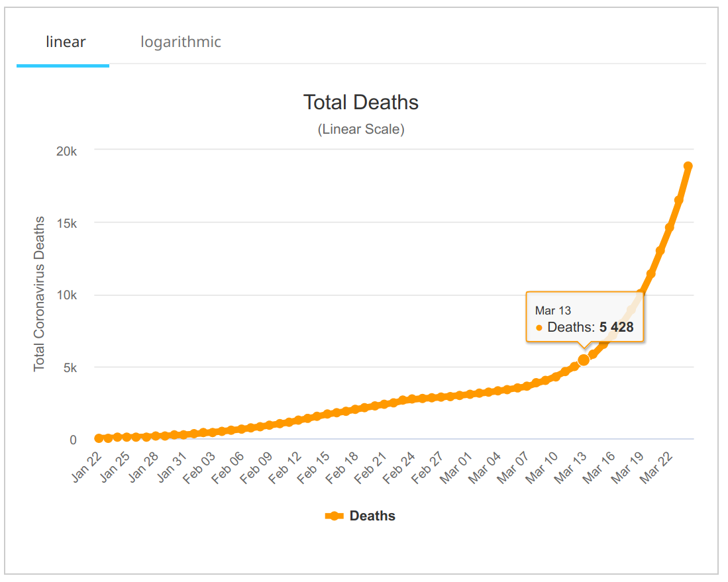Click the Total Deaths chart title
728x582 pixels.
point(360,102)
